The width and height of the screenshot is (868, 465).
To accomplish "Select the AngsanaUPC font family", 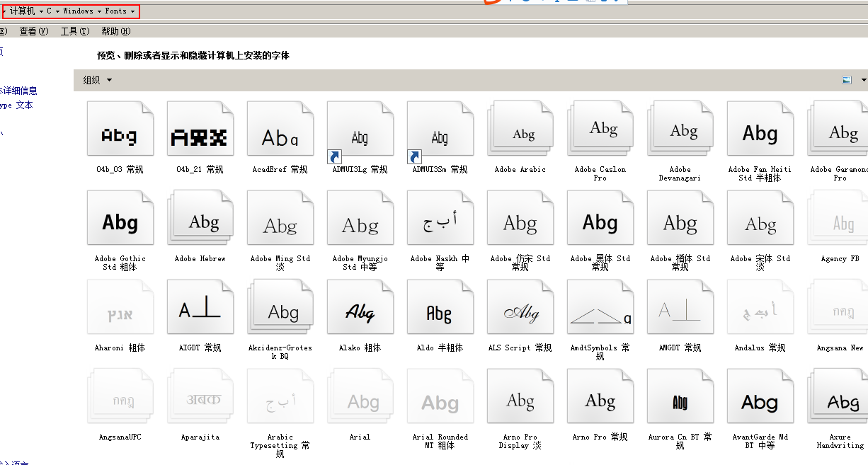I will pos(120,396).
